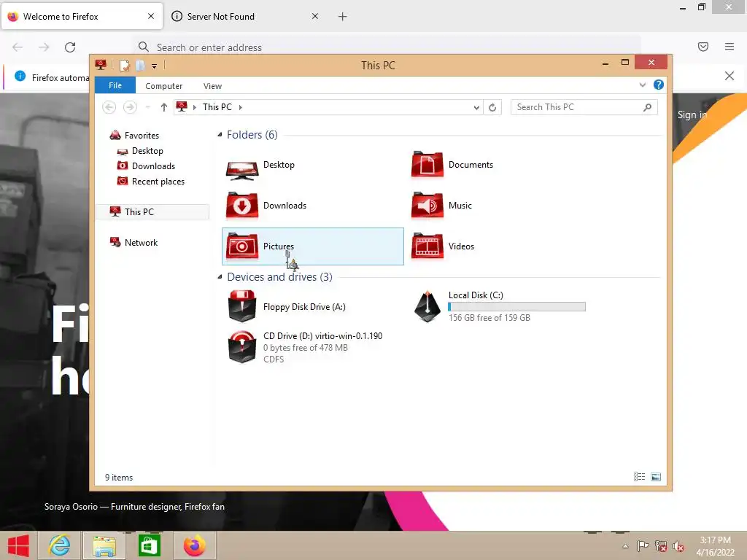This screenshot has height=560, width=747.
Task: Open Internet Explorer from the taskbar
Action: (x=60, y=545)
